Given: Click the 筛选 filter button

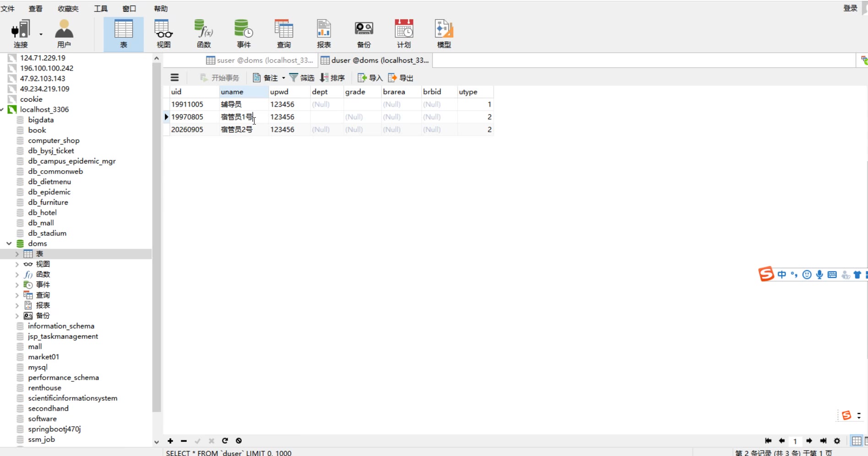Looking at the screenshot, I should tap(302, 78).
